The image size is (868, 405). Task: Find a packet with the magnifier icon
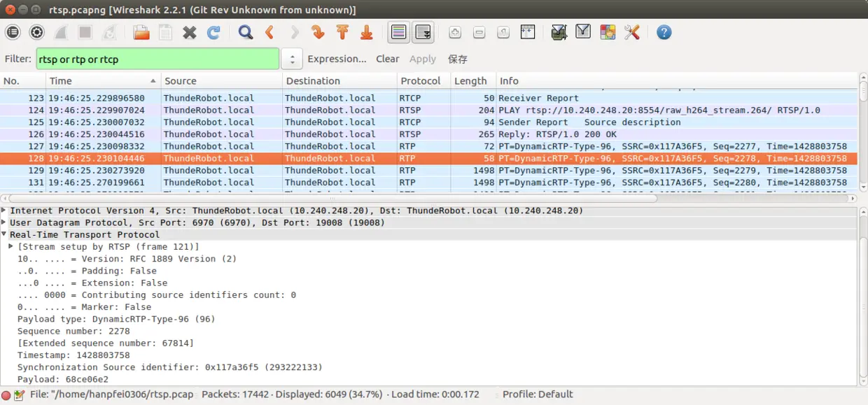246,32
